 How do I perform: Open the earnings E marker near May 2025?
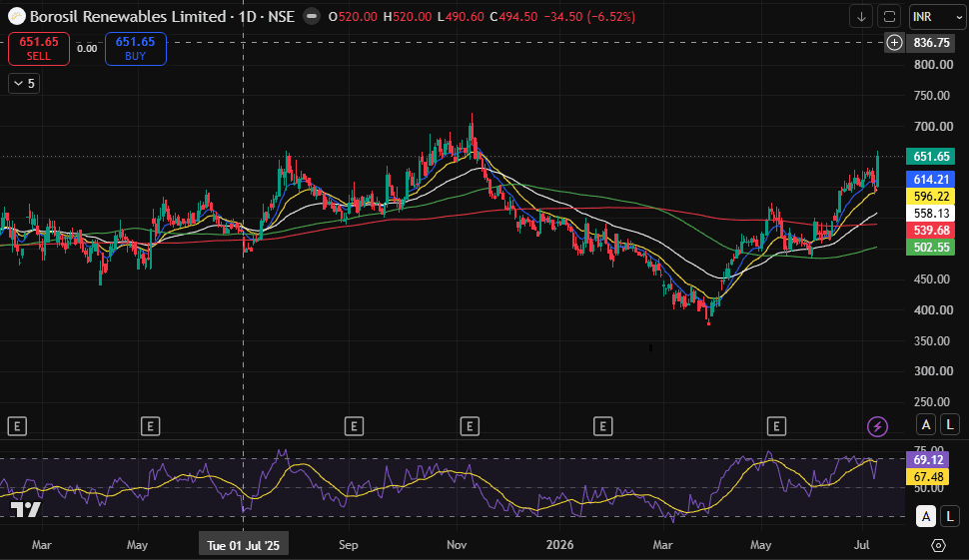coord(150,426)
